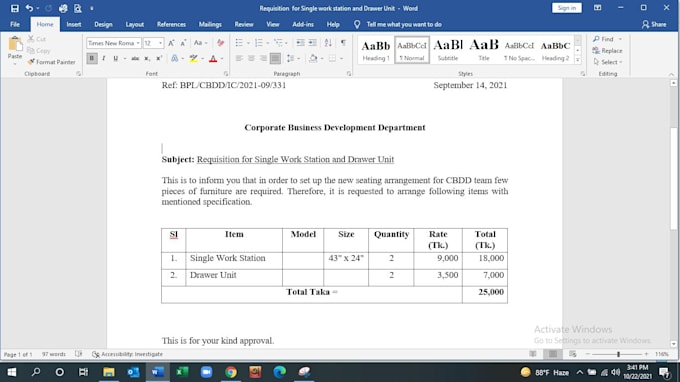Toggle justify alignment
This screenshot has height=382, width=680.
(275, 58)
